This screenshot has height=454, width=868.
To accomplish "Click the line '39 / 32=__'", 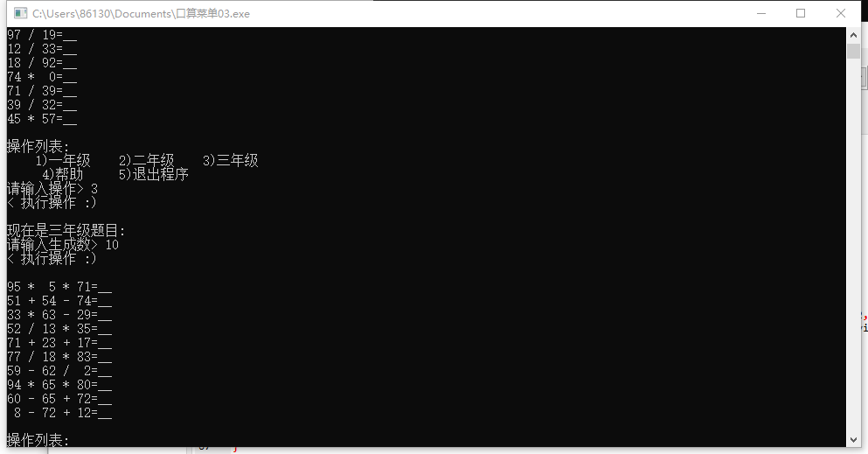I will (x=42, y=105).
